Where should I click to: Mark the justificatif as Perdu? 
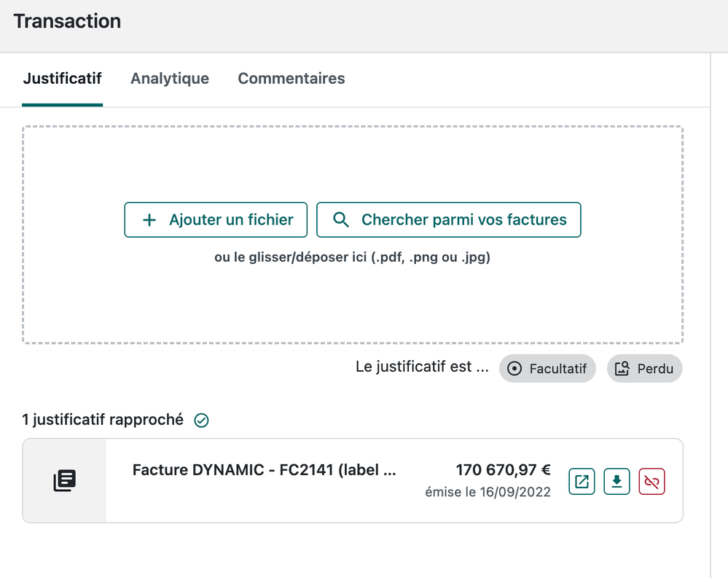tap(645, 369)
